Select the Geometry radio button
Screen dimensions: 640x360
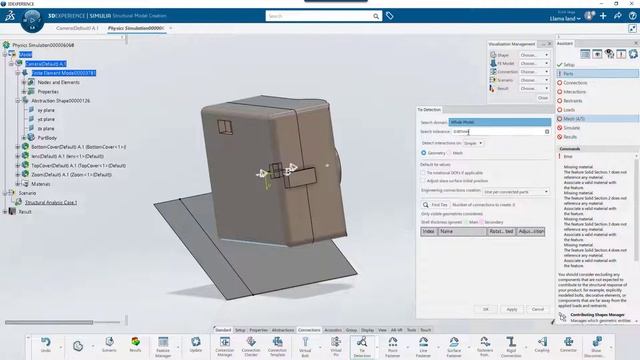[x=424, y=153]
